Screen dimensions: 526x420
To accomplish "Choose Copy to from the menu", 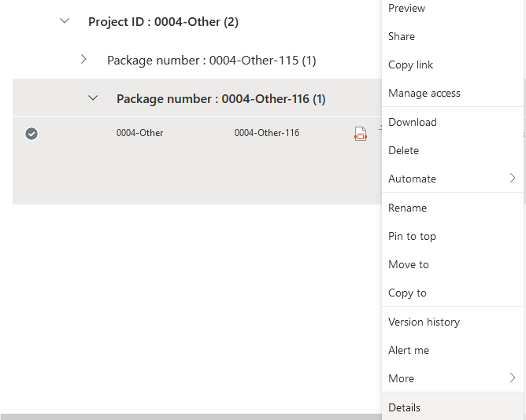I will [x=453, y=293].
